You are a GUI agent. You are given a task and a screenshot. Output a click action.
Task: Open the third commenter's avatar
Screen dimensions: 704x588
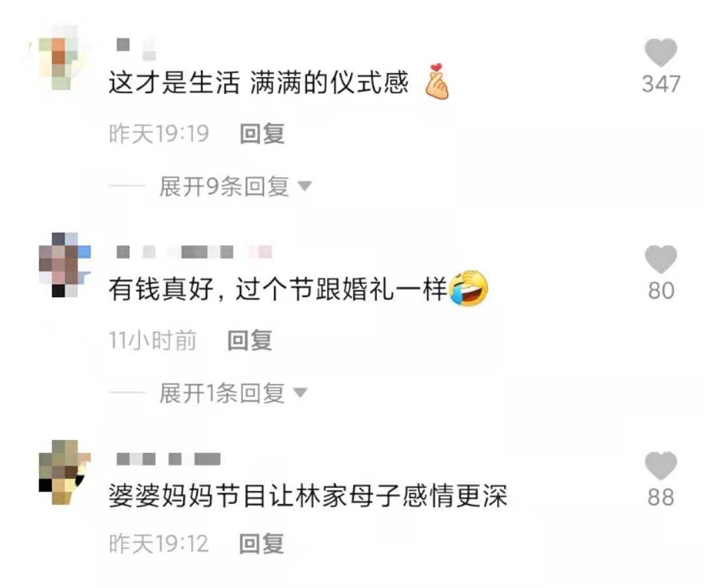65,472
